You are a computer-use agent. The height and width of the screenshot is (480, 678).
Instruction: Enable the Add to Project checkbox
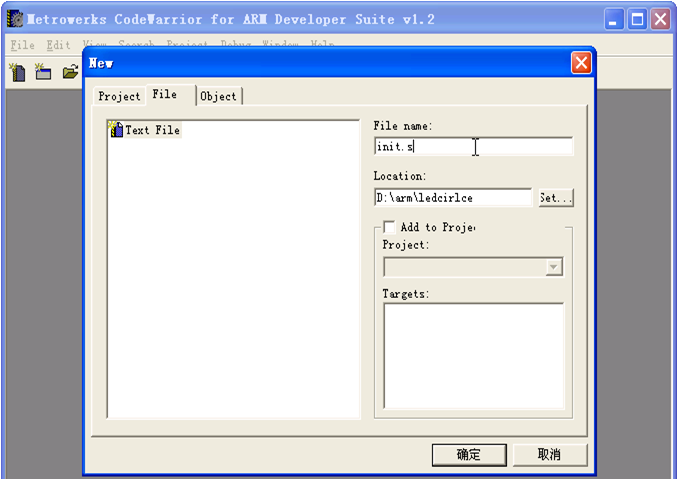pyautogui.click(x=389, y=227)
